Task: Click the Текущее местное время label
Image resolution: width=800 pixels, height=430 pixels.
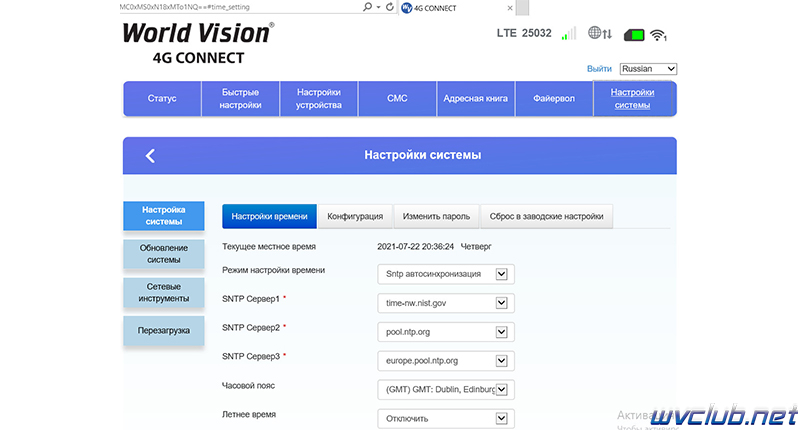Action: 269,247
